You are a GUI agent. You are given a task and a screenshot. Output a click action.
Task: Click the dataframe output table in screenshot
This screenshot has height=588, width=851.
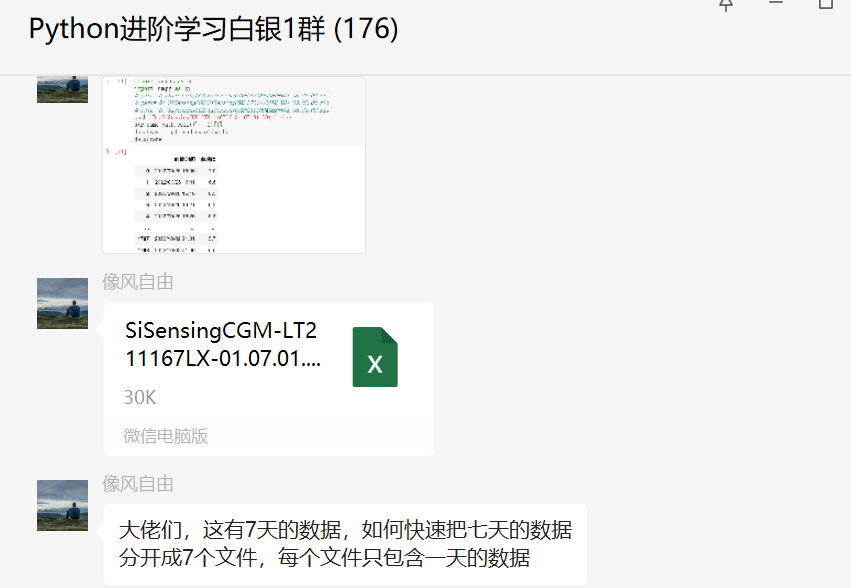tap(177, 204)
